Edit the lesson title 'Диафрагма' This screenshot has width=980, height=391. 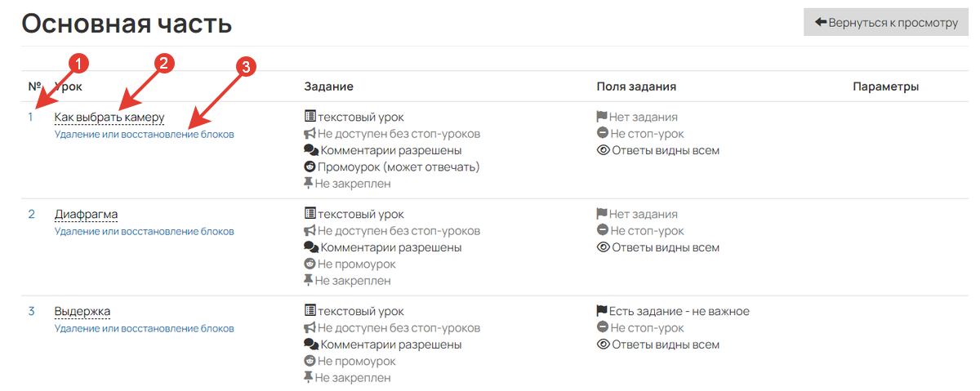87,215
